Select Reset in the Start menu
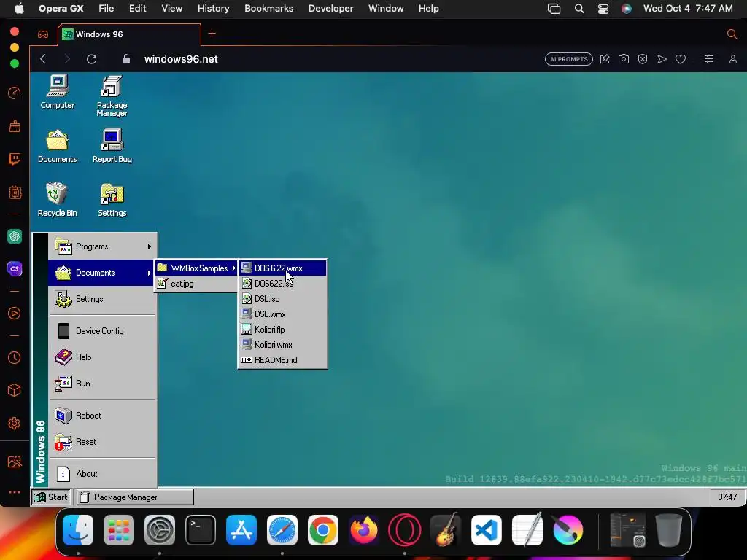Screen dimensions: 747x560 click(102, 442)
